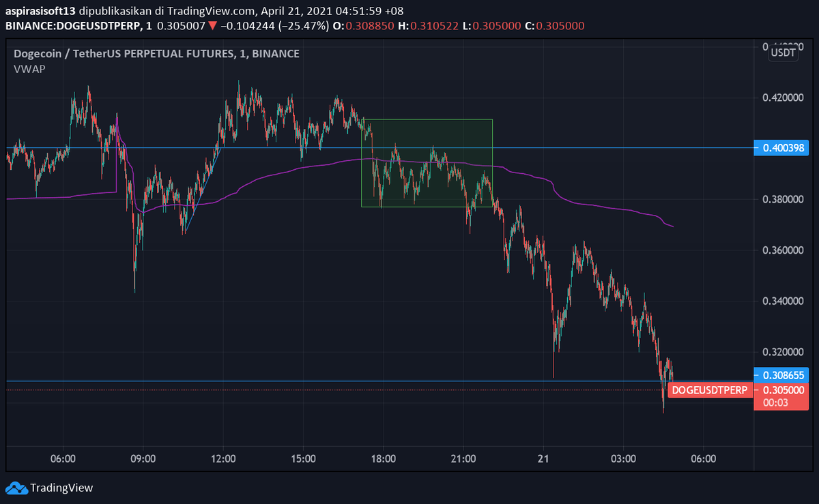
Task: Click the 0.380000 price axis label
Action: 784,199
